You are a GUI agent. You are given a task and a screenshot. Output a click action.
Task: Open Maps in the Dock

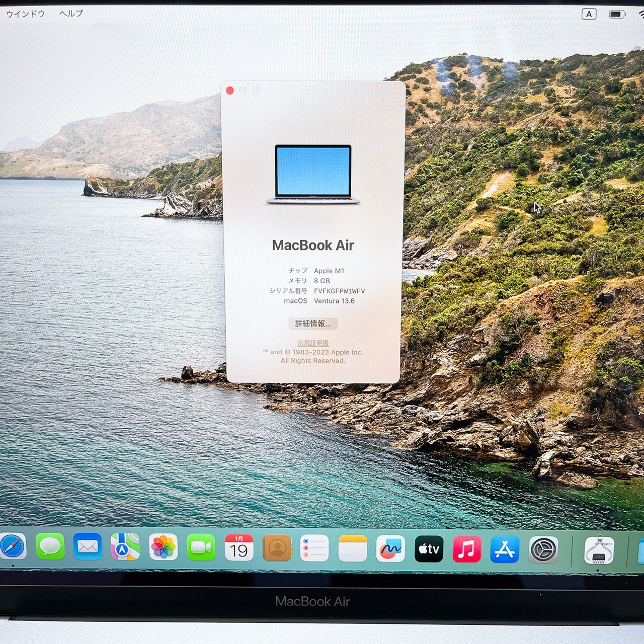pyautogui.click(x=125, y=547)
